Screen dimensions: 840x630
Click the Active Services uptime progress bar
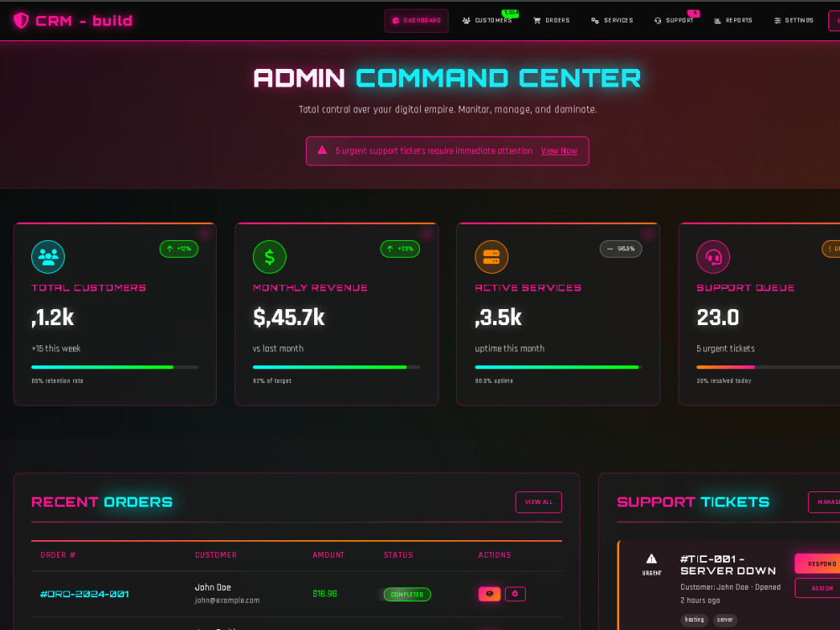pyautogui.click(x=559, y=367)
